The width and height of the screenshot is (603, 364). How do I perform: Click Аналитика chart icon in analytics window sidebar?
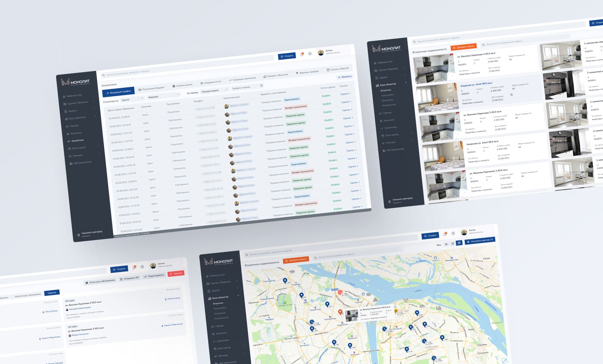pos(69,141)
